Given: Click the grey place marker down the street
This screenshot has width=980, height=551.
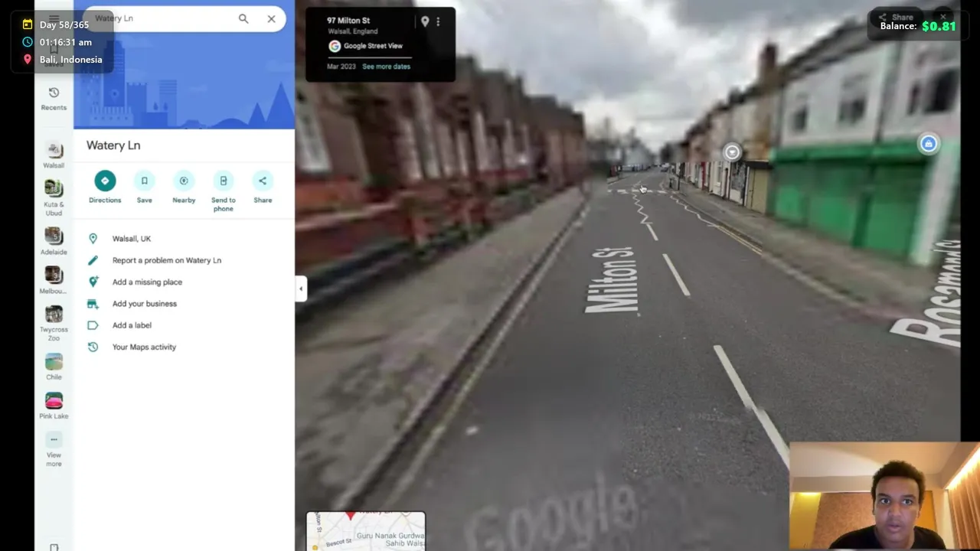Looking at the screenshot, I should [x=733, y=152].
